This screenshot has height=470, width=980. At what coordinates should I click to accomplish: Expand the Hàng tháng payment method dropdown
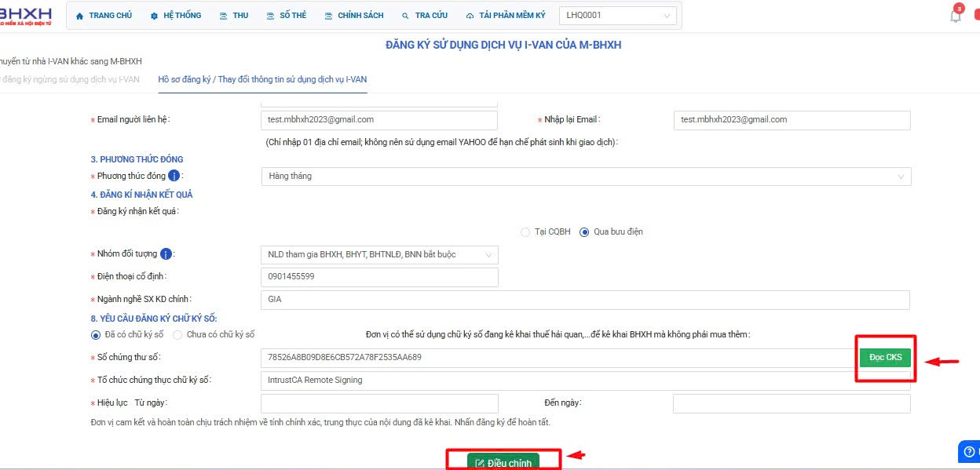pos(585,177)
